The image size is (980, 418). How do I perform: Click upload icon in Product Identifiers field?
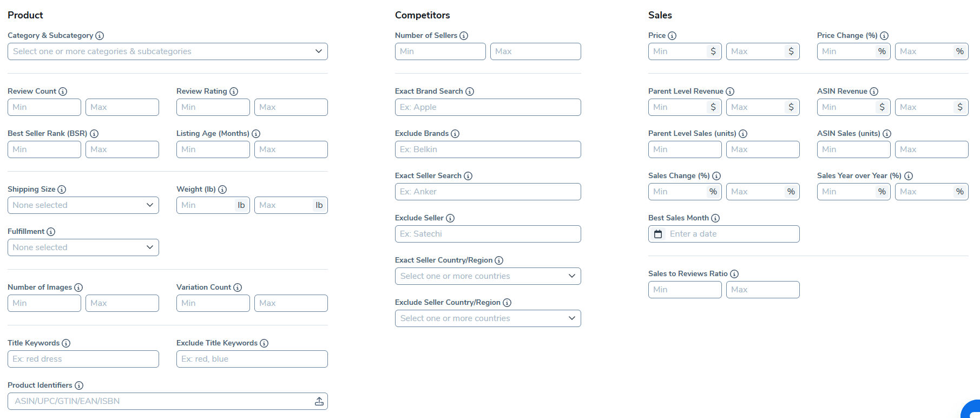click(319, 401)
